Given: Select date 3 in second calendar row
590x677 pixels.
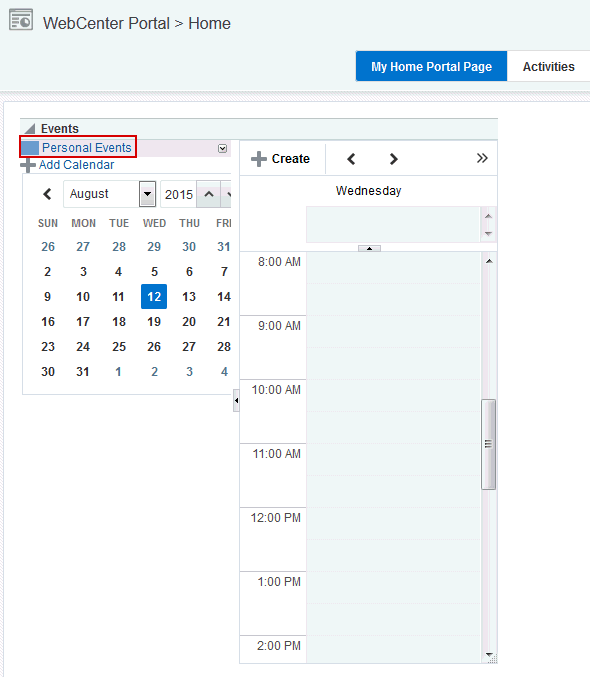Looking at the screenshot, I should (83, 272).
